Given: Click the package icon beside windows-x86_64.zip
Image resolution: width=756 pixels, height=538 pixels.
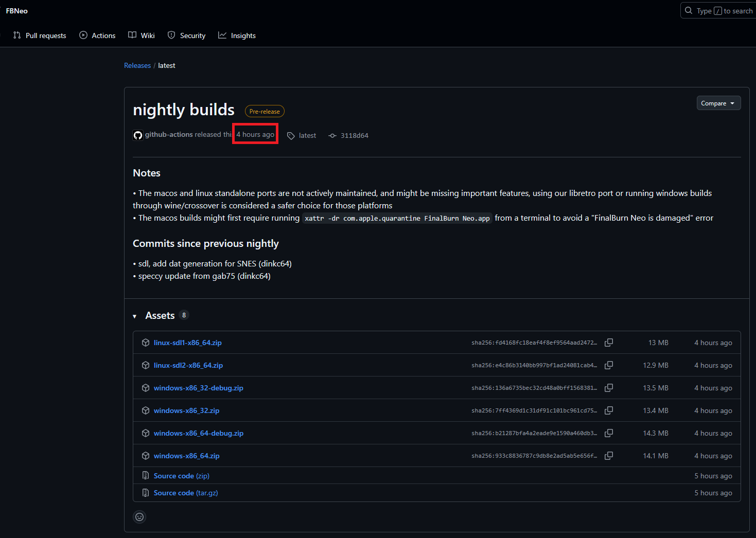Looking at the screenshot, I should coord(146,456).
